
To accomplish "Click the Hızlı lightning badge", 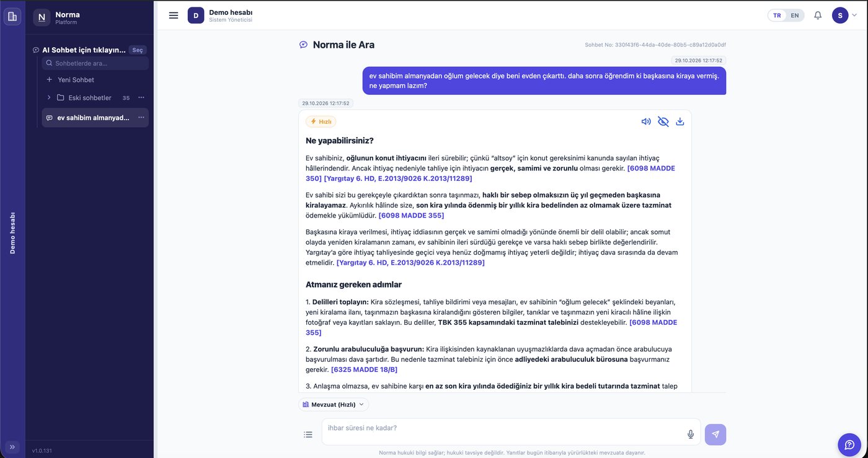I will (321, 121).
